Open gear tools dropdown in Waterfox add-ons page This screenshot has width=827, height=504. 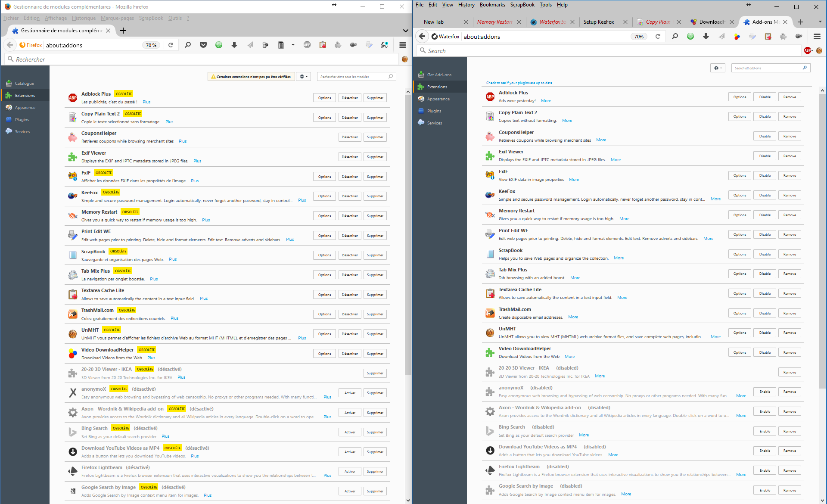(x=718, y=68)
